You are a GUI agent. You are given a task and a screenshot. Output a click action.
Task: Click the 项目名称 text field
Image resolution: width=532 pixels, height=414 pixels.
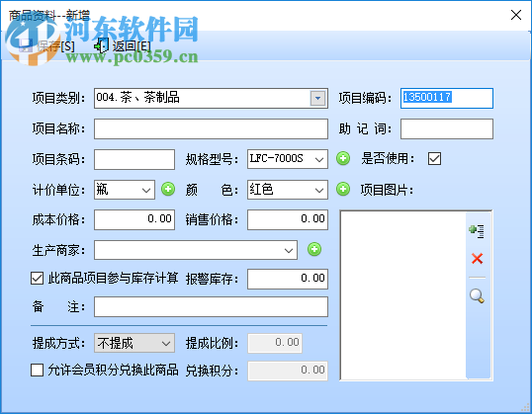pyautogui.click(x=211, y=128)
